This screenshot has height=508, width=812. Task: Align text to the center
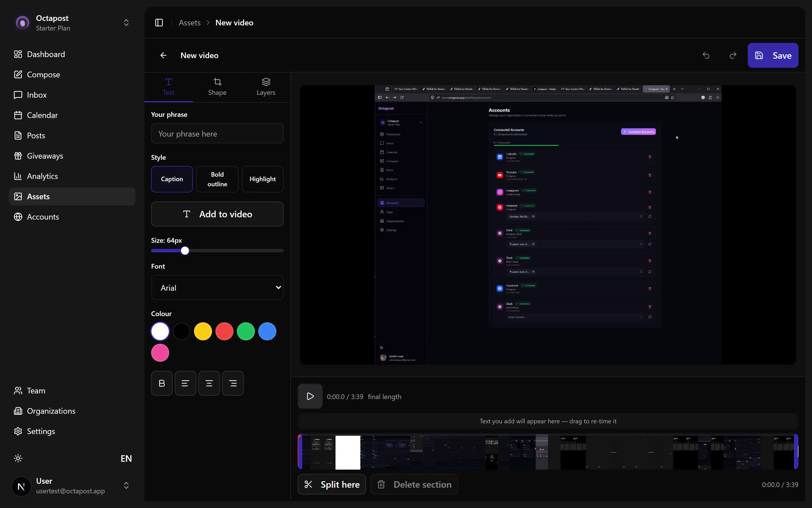click(x=209, y=383)
